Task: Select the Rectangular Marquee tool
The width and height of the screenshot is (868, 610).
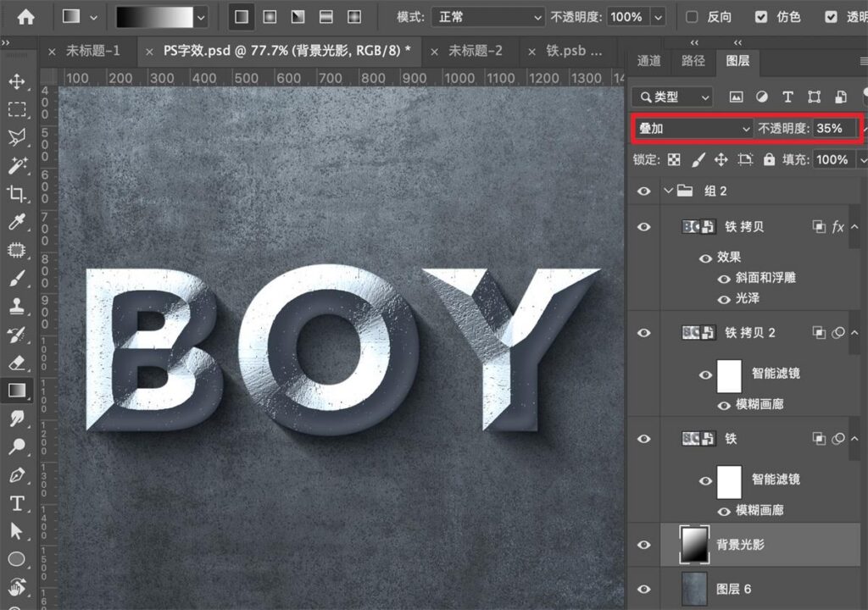Action: [x=17, y=109]
